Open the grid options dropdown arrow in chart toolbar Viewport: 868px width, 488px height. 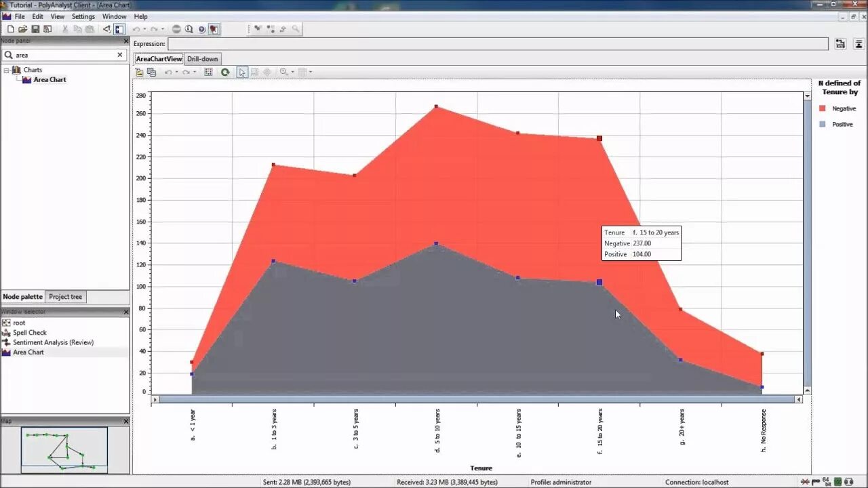point(311,72)
